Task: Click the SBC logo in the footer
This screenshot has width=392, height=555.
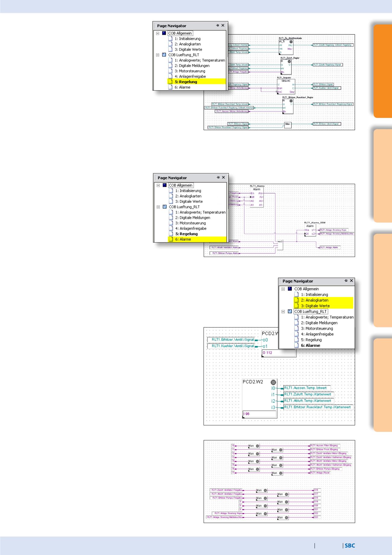Action: 350,545
